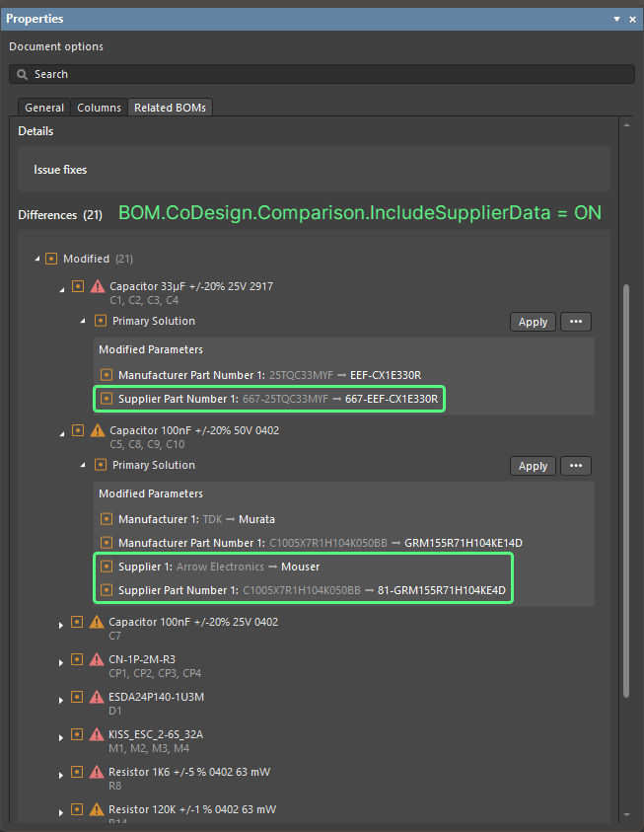Click error icon next to KISS_ESC_2-6S_32A
Image resolution: width=644 pixels, height=832 pixels.
pos(97,734)
